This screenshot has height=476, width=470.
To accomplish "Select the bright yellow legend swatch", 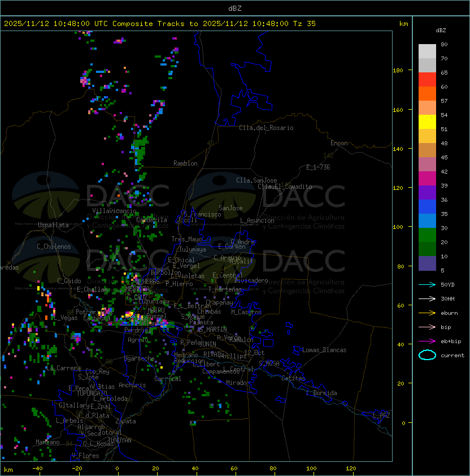I will [427, 122].
